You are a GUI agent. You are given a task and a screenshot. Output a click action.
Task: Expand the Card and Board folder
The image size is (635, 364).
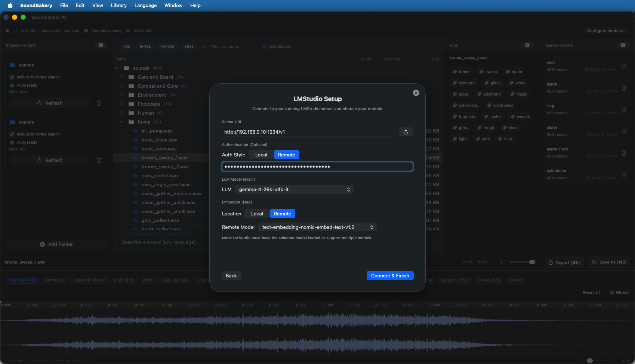(121, 77)
